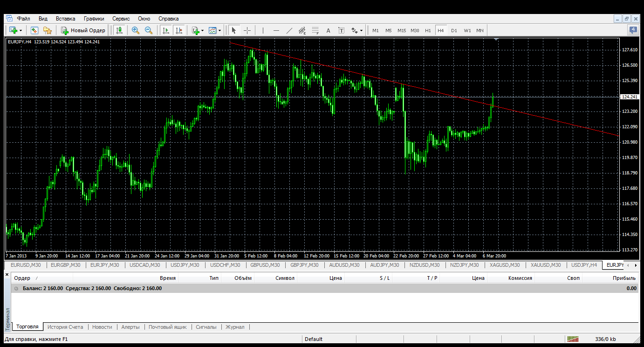This screenshot has width=644, height=347.
Task: Toggle candlestick chart mode
Action: pyautogui.click(x=119, y=30)
